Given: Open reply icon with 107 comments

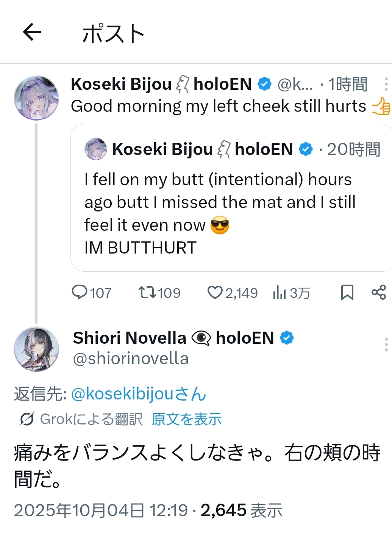Looking at the screenshot, I should [x=80, y=292].
